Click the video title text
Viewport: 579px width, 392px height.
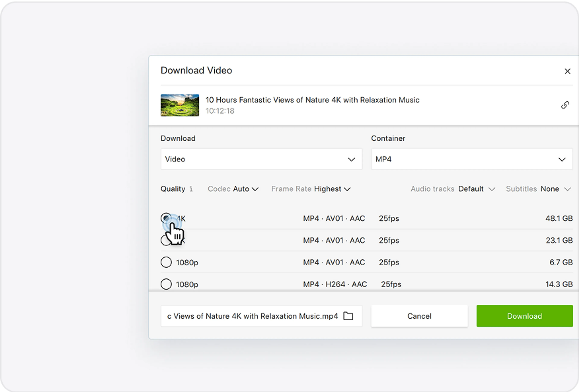click(312, 100)
